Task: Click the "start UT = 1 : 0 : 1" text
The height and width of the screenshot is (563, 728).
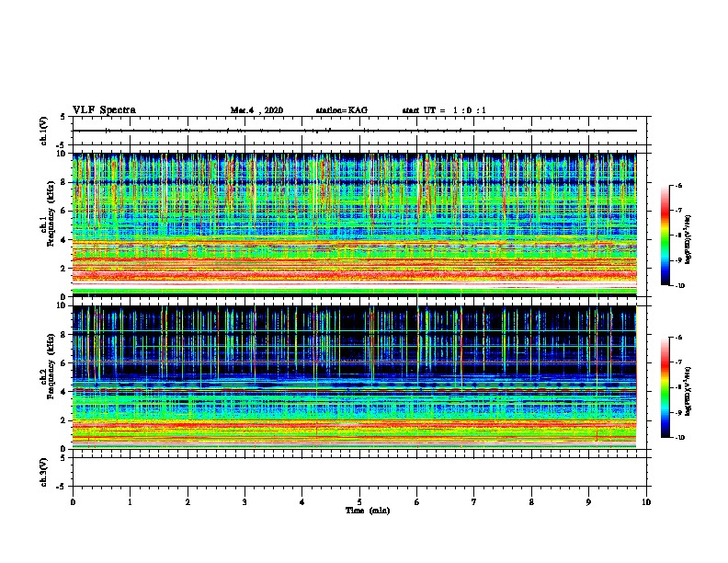Action: (444, 110)
